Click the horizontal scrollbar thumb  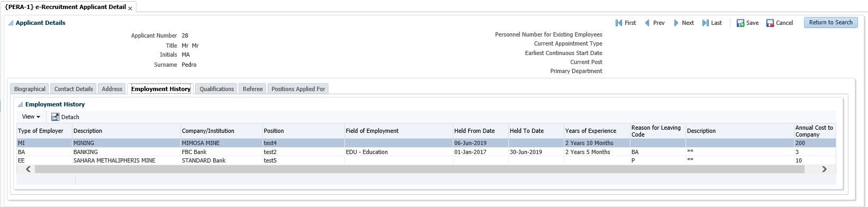419,169
